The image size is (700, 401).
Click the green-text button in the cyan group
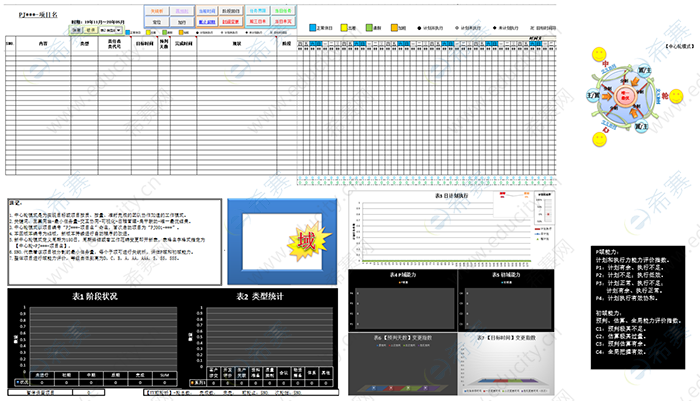pyautogui.click(x=283, y=10)
